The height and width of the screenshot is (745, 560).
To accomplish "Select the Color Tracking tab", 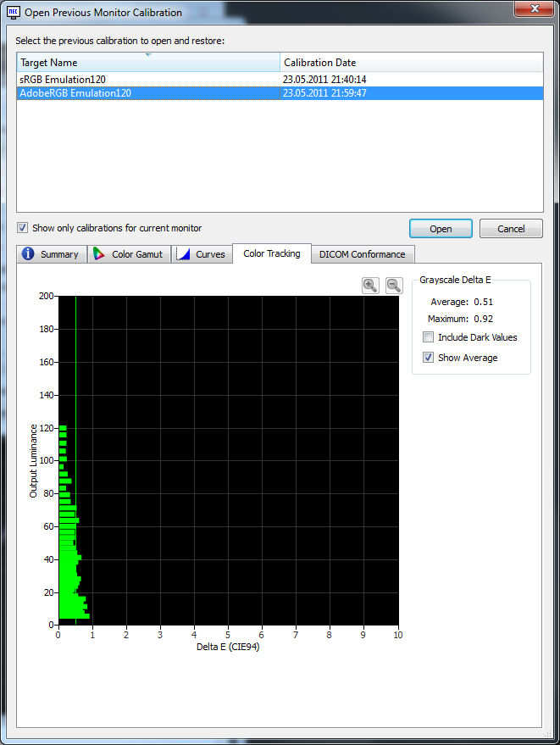I will 271,253.
